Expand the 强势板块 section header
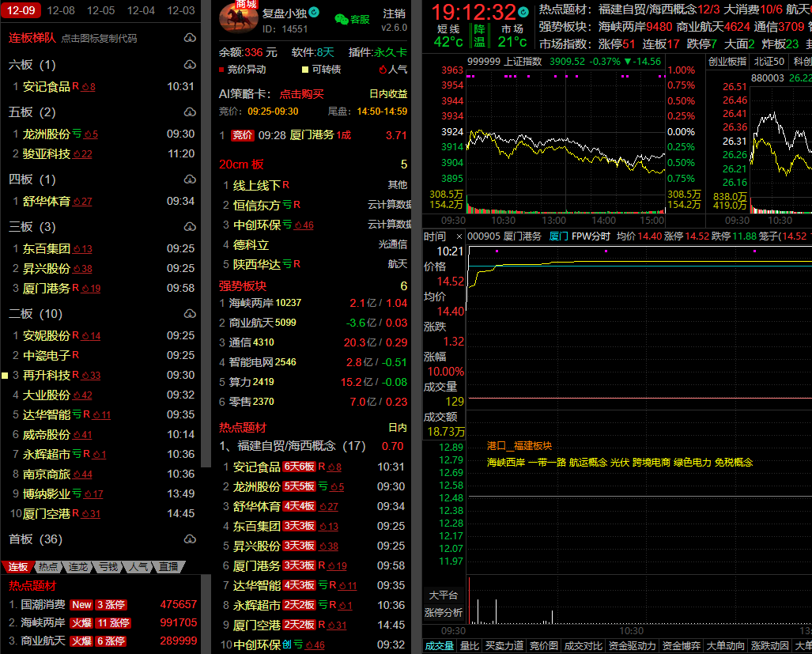812x654 pixels. pyautogui.click(x=243, y=285)
